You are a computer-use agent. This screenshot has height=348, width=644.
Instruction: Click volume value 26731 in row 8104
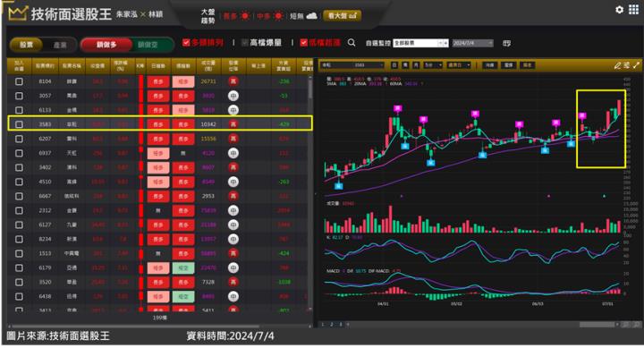tap(208, 81)
